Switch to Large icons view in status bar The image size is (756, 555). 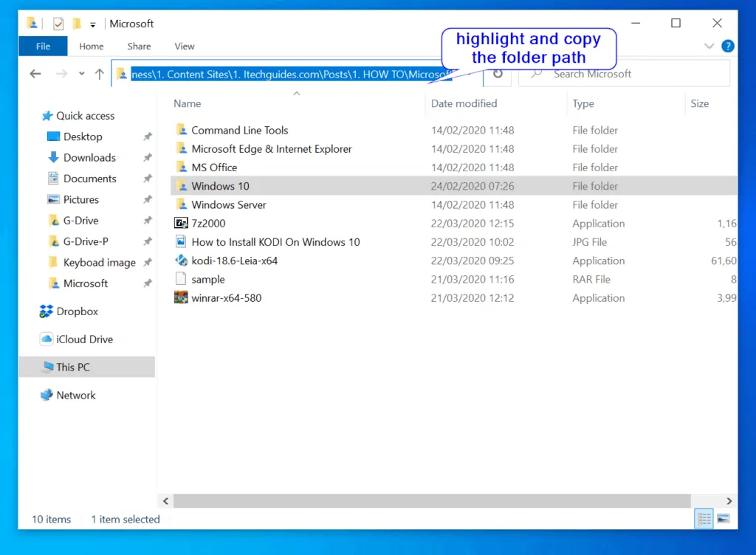724,519
